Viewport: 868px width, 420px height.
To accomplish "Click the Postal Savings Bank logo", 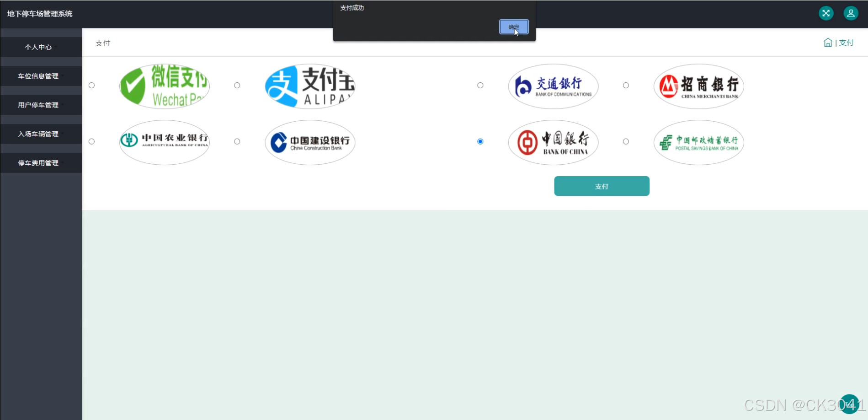I will pos(698,142).
